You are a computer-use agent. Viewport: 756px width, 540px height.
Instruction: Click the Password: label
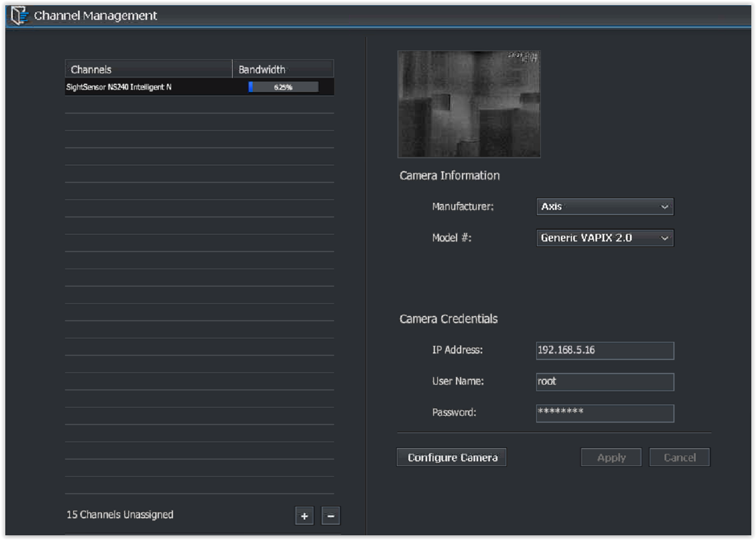tap(454, 412)
